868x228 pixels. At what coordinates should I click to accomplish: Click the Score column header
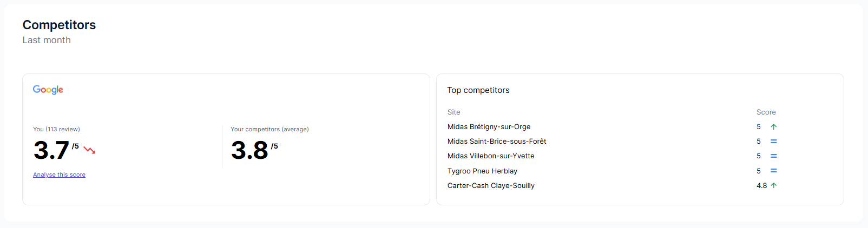point(766,112)
